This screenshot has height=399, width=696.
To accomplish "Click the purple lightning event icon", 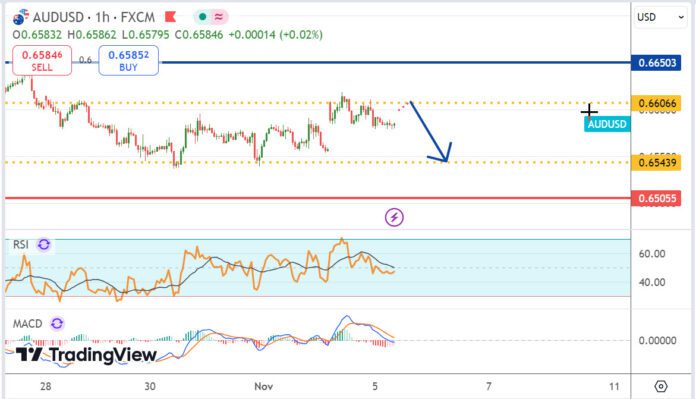I will pos(394,217).
